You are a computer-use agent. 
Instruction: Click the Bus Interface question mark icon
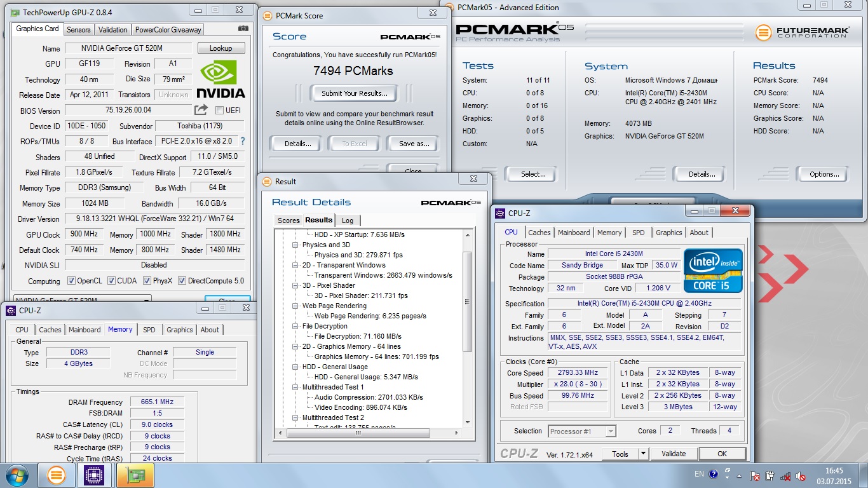tap(242, 141)
